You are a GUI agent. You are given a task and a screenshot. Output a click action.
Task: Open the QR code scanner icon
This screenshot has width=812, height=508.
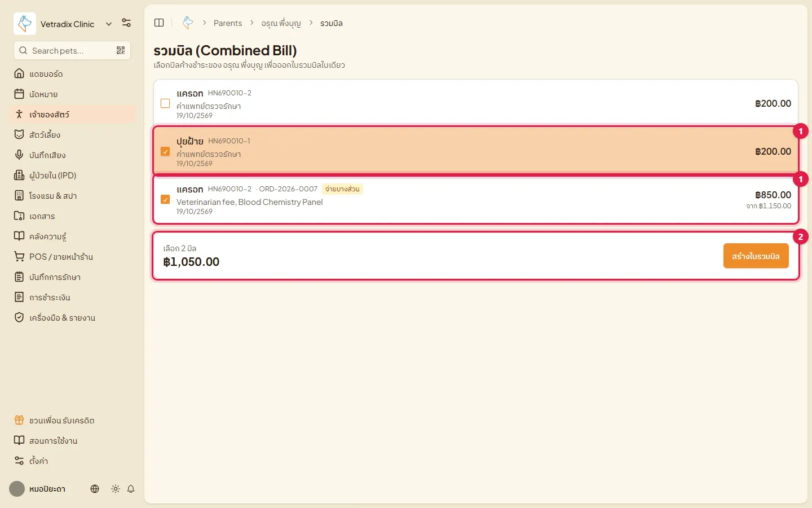(x=121, y=50)
